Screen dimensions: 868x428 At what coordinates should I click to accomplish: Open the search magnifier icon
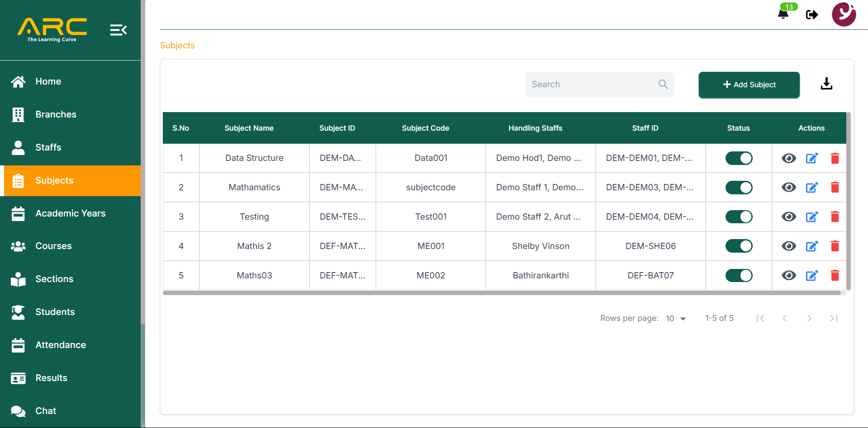663,84
